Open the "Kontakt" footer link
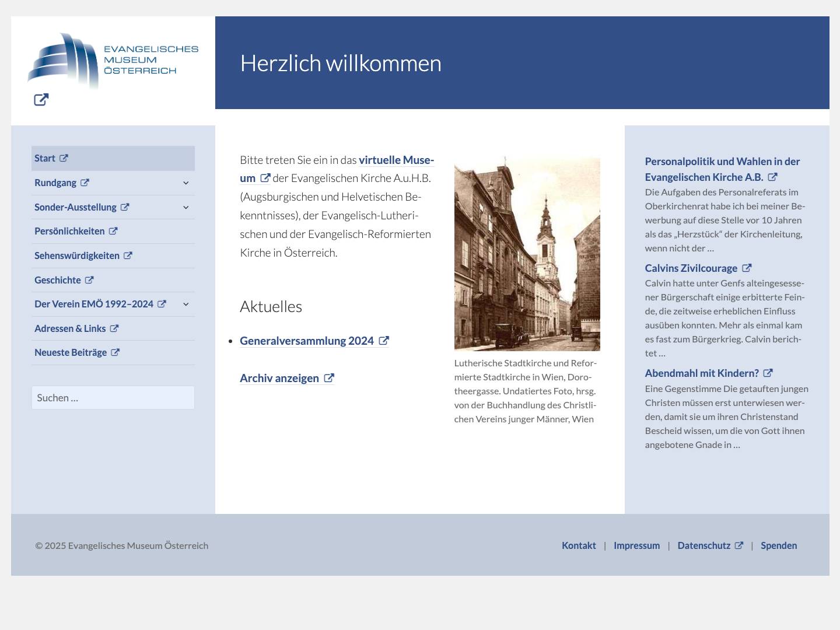The image size is (840, 630). [579, 545]
